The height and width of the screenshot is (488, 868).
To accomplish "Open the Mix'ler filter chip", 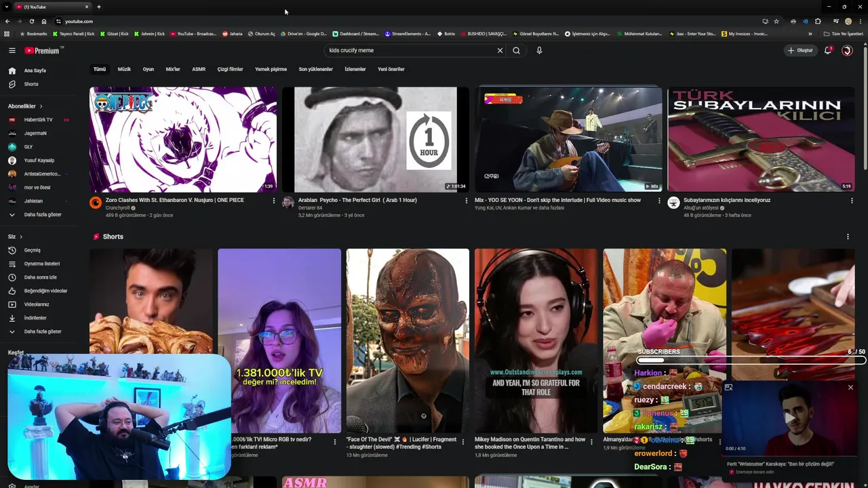I will [x=173, y=69].
